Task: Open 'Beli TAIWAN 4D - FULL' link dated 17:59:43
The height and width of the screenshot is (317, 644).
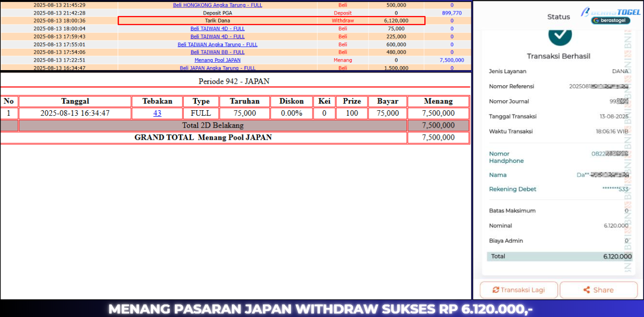Action: tap(217, 37)
